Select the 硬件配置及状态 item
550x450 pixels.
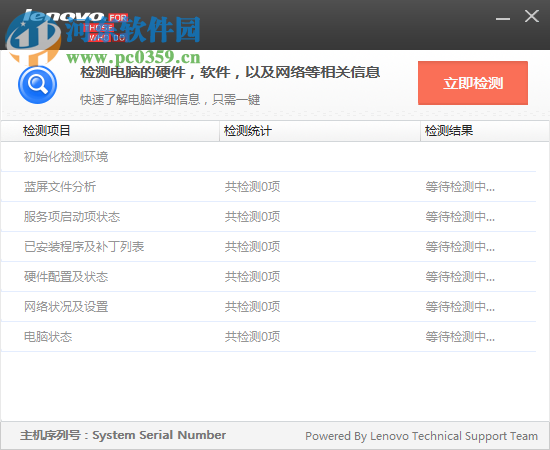coord(66,277)
